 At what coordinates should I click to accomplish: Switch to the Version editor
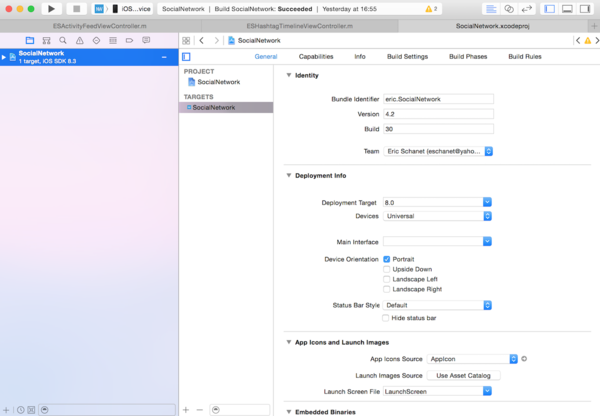(x=527, y=9)
